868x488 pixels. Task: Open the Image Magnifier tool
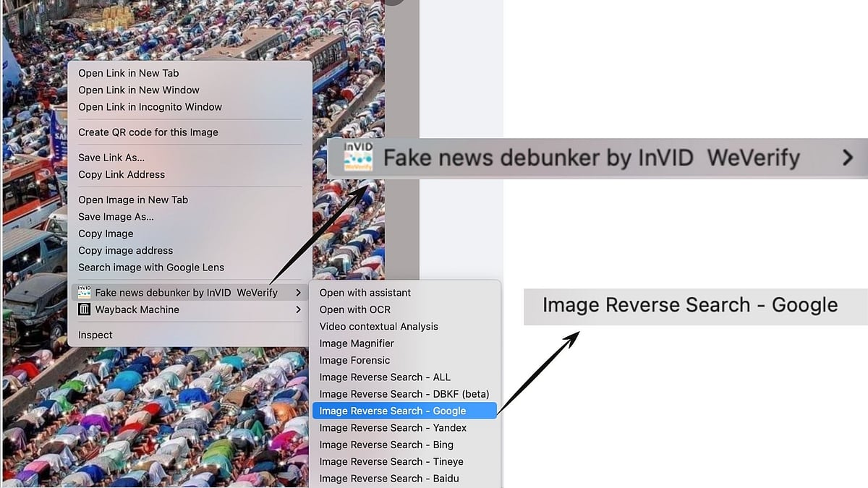[355, 343]
